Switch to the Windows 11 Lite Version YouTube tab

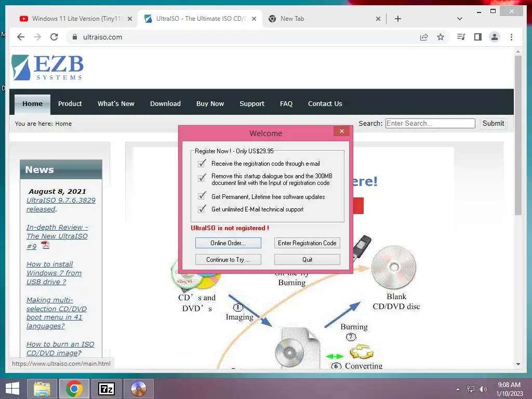71,19
